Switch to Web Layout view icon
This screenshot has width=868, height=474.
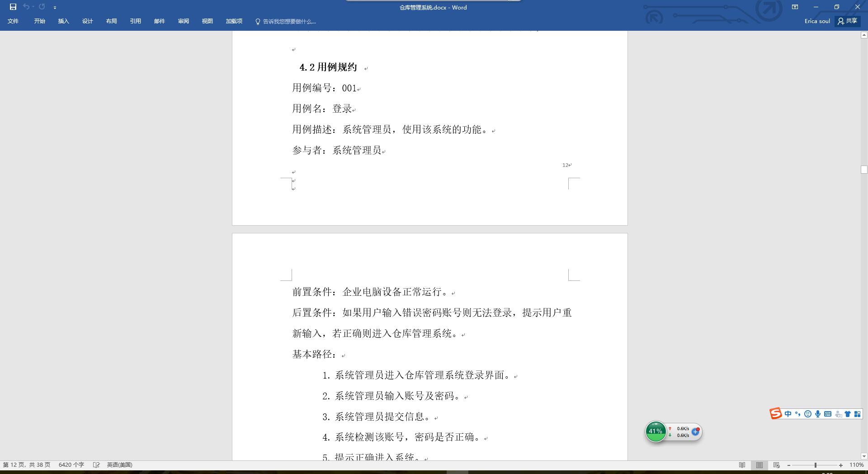coord(777,465)
